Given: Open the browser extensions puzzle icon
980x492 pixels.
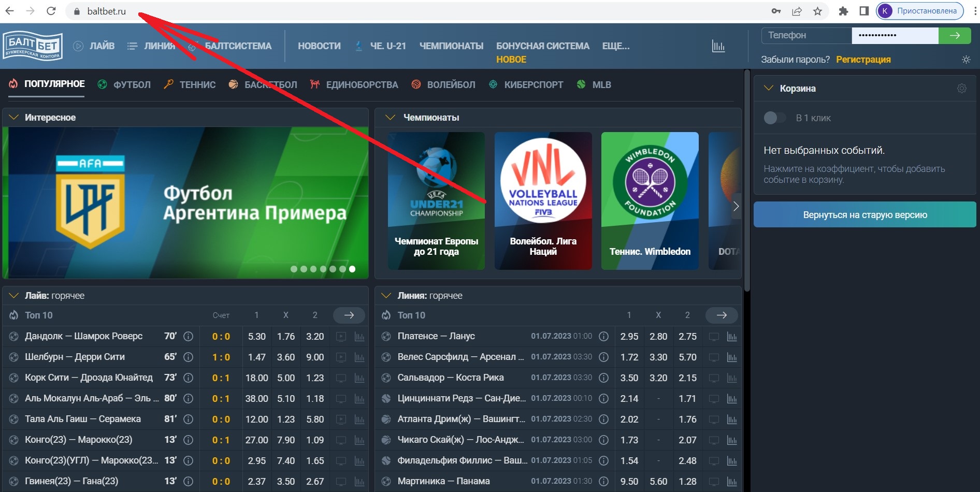Looking at the screenshot, I should [x=843, y=11].
